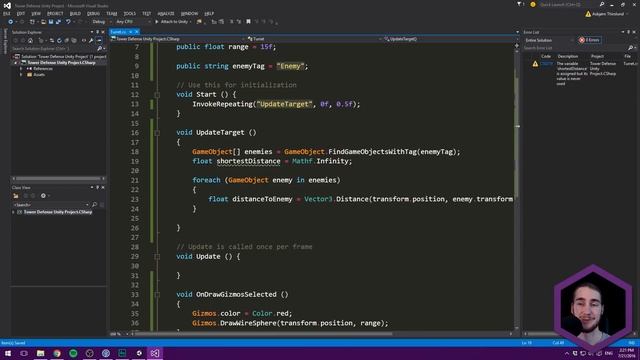Open the EDIT menu
Screen dimensions: 640x360
click(x=21, y=13)
